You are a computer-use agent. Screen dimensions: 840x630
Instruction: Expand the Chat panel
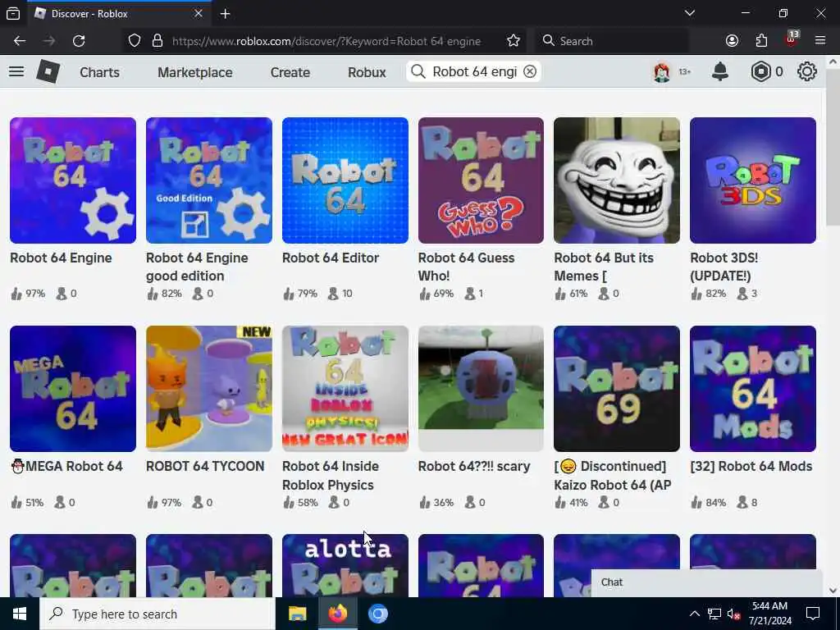[706, 582]
